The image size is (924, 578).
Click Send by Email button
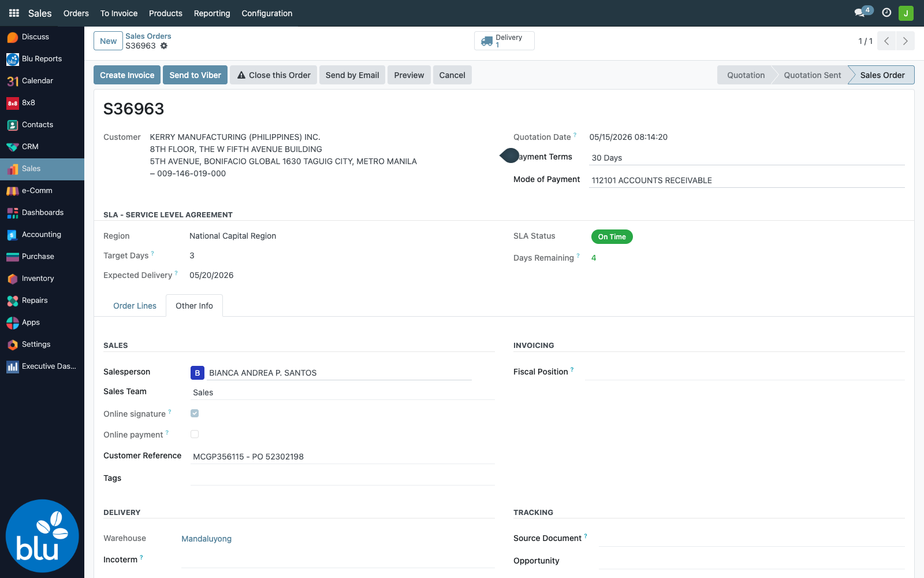click(x=352, y=75)
